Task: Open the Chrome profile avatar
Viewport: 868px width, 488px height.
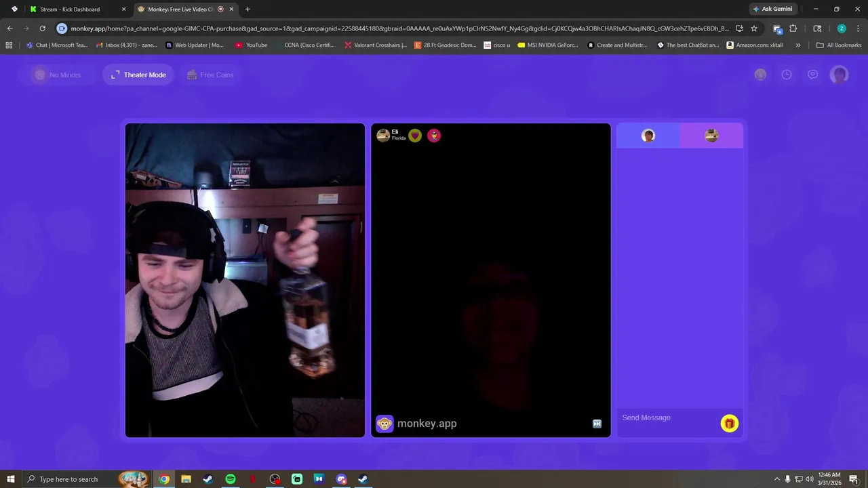Action: pos(842,28)
